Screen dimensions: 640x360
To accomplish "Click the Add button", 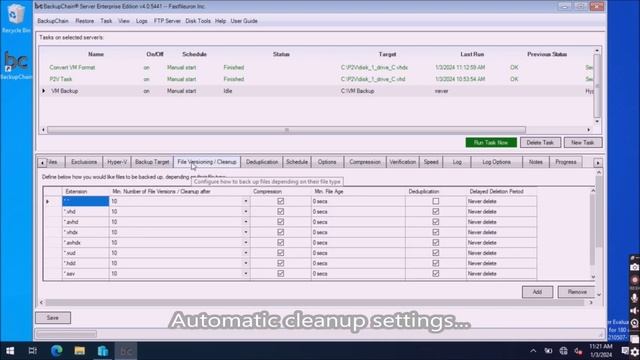I will (x=537, y=292).
